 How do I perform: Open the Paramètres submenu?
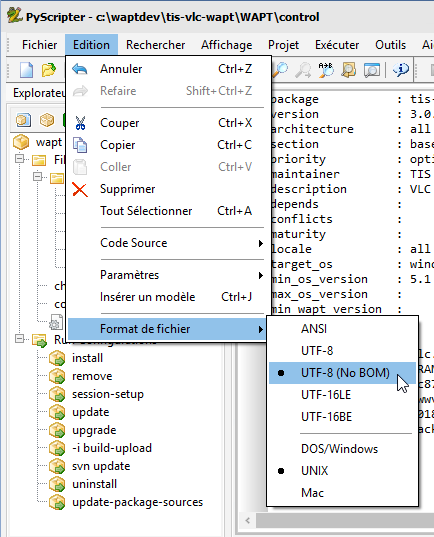[167, 275]
